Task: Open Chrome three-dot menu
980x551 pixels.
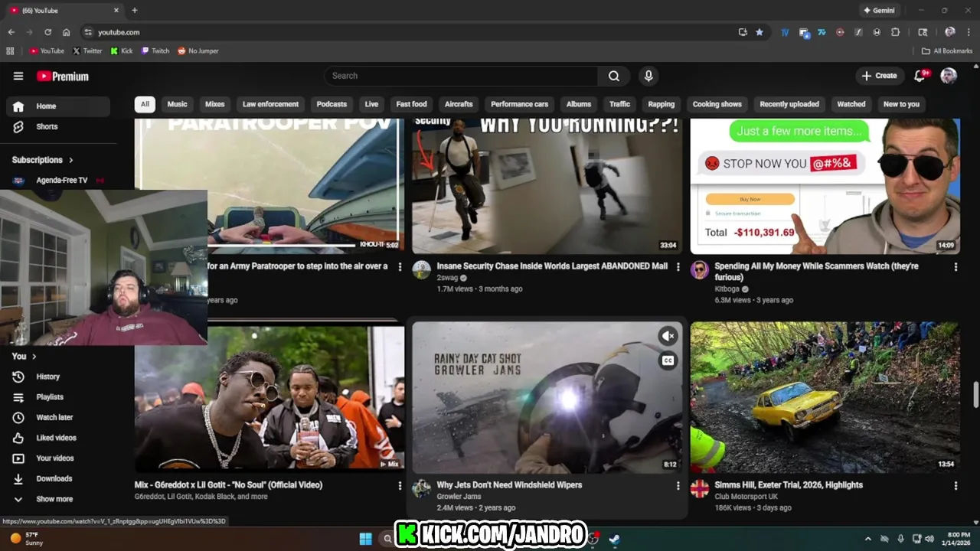Action: tap(969, 32)
